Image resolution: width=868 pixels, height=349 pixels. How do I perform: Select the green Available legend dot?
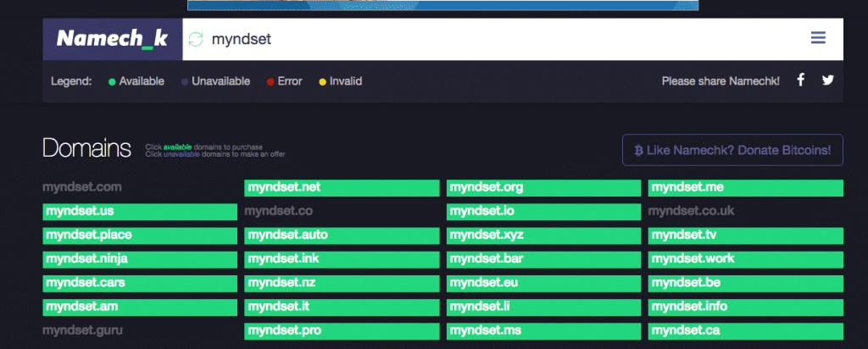[x=112, y=82]
